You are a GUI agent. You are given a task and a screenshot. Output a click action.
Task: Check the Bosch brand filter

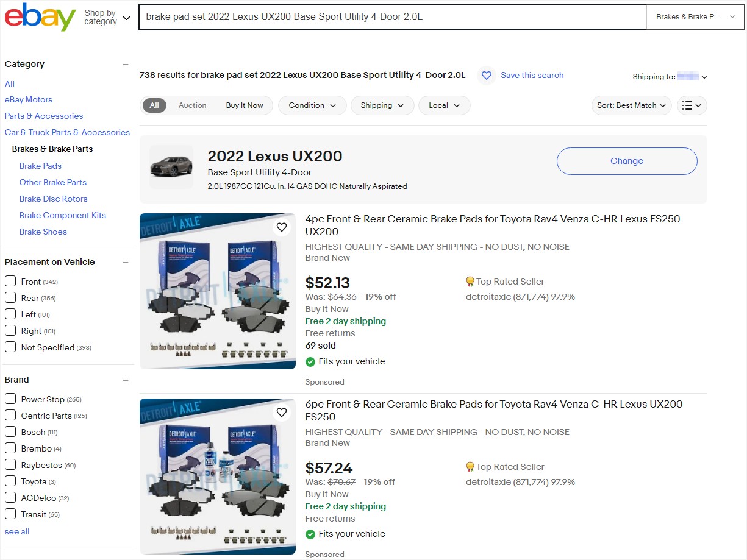coord(10,431)
